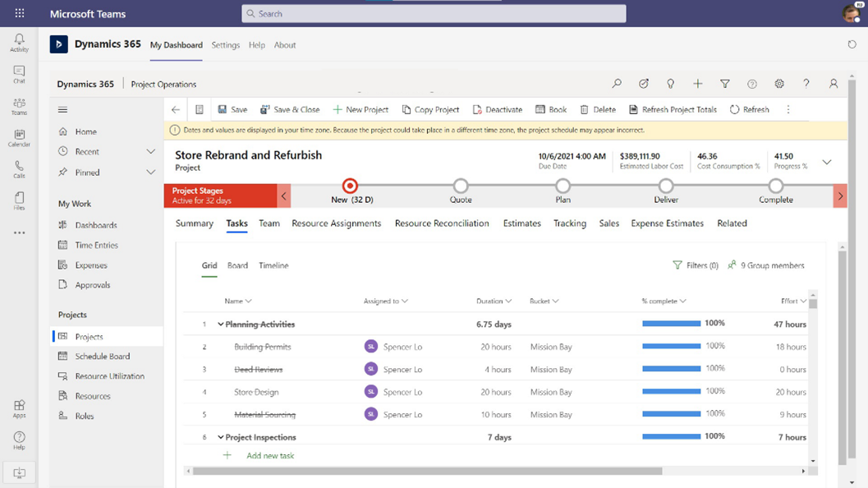Click the download desktop app icon
Image resolution: width=868 pixels, height=488 pixels.
point(20,472)
